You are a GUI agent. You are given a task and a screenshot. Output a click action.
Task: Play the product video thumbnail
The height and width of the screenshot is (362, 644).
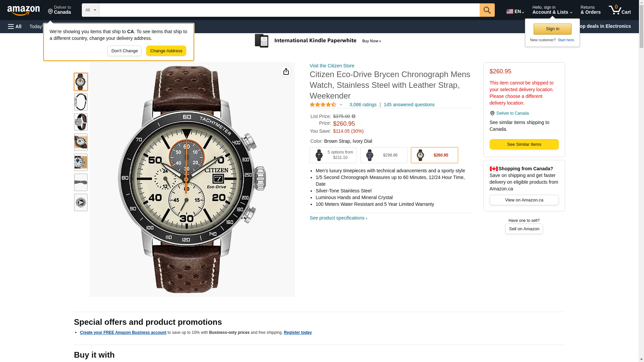81,202
